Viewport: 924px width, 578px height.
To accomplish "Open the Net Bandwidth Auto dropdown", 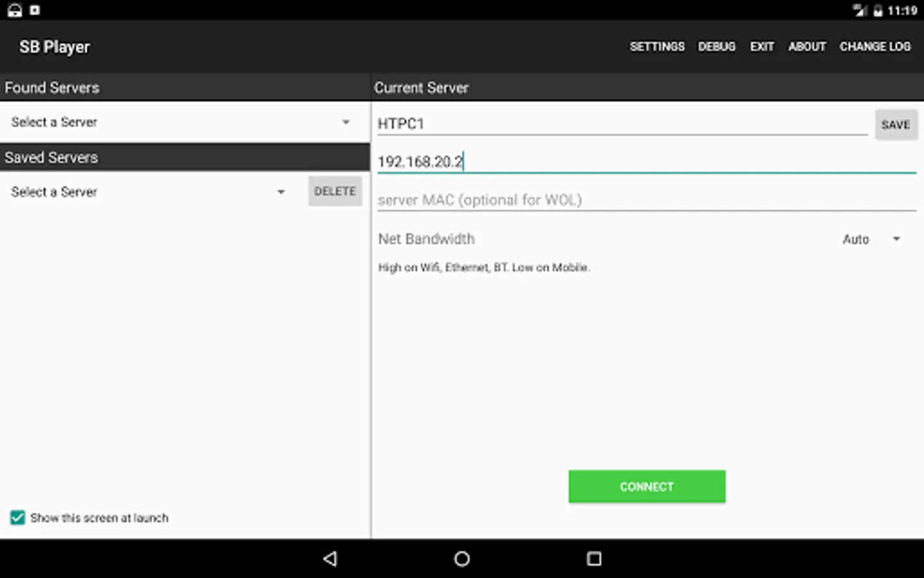I will click(871, 239).
